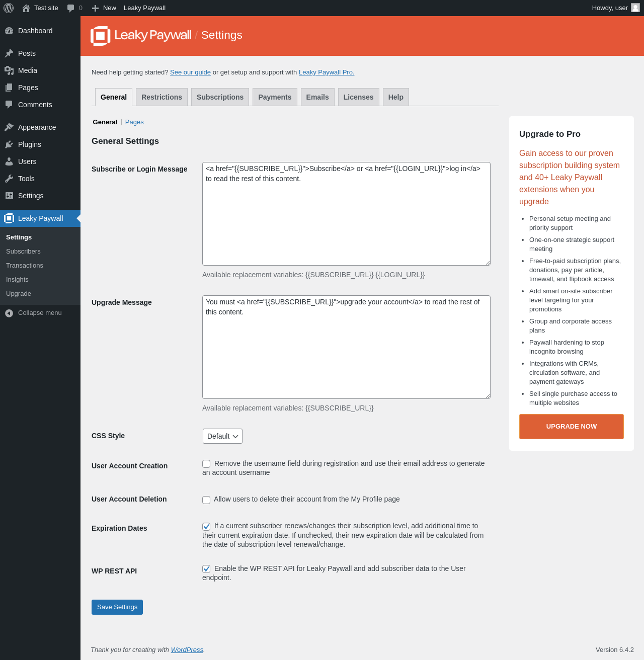Click the user avatar in admin bar
The image size is (644, 660).
[635, 8]
